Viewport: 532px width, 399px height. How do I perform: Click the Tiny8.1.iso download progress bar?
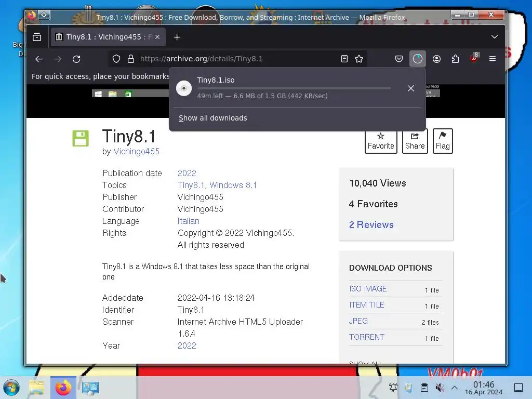[294, 88]
